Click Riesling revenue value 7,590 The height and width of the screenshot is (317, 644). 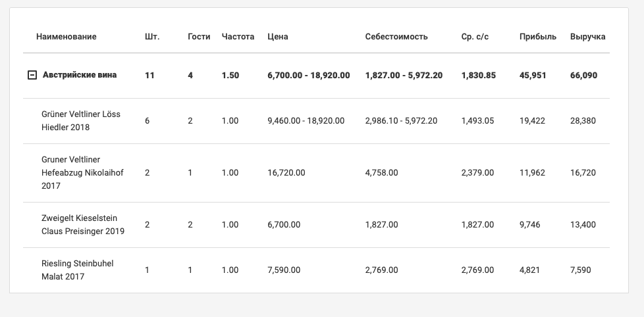click(582, 270)
